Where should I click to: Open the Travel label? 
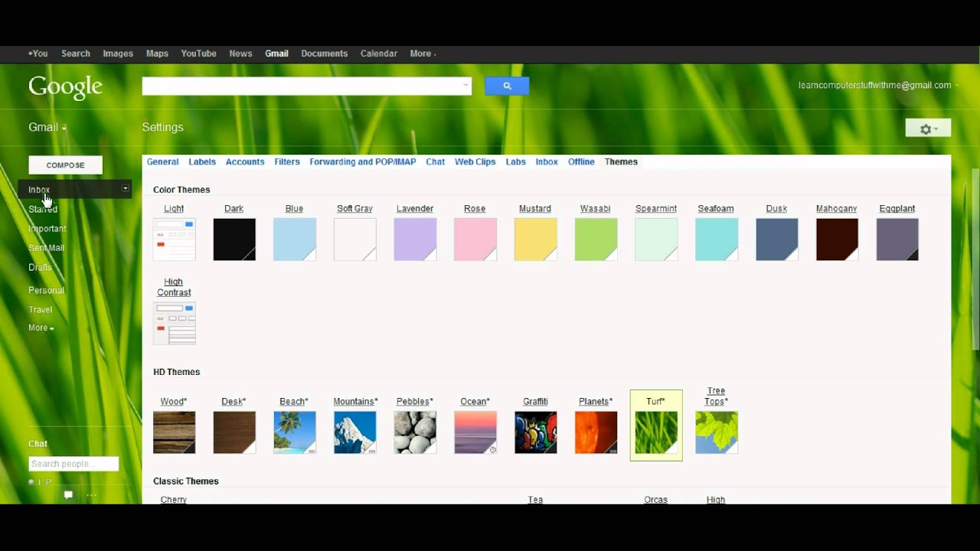pyautogui.click(x=41, y=309)
